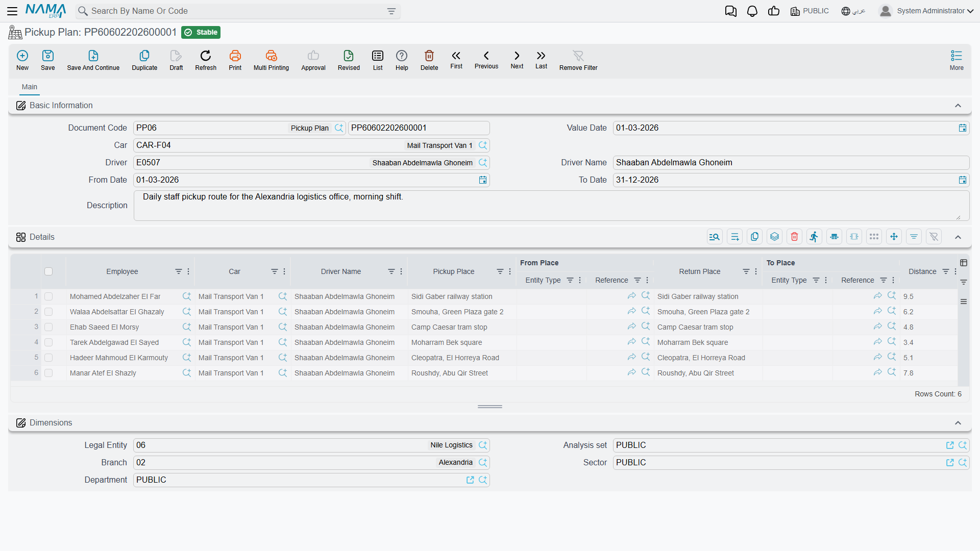980x551 pixels.
Task: Open System Administrator user dropdown
Action: [926, 11]
